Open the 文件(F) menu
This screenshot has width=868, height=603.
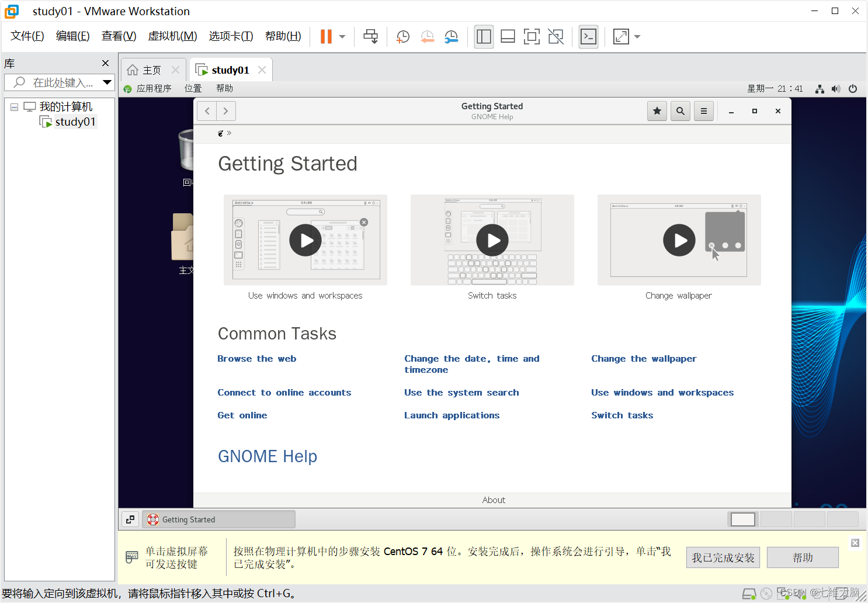tap(27, 36)
